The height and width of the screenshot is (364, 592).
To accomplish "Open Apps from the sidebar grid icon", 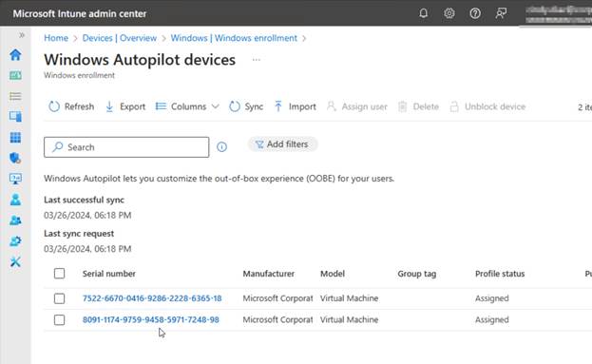I will point(15,138).
